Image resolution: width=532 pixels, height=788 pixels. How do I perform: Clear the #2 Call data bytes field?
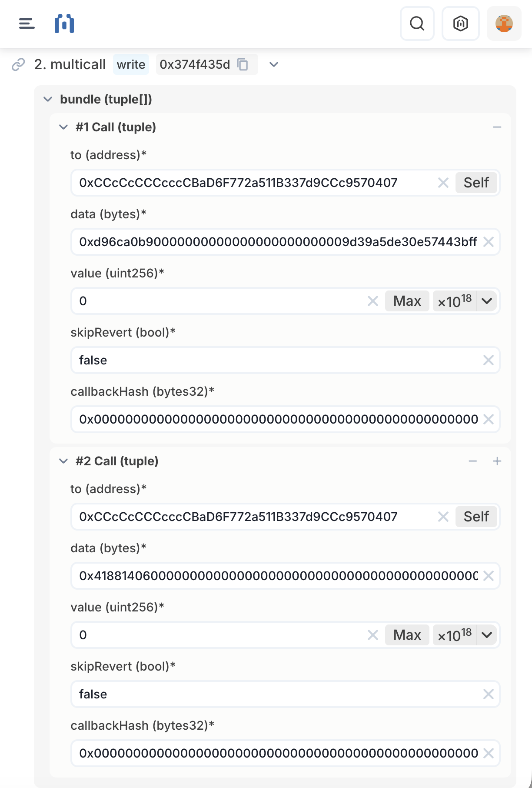(488, 576)
